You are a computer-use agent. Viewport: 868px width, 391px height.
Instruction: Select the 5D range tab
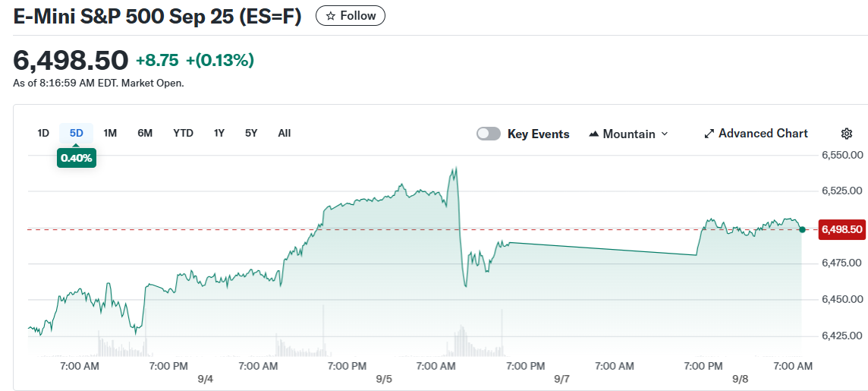pyautogui.click(x=77, y=133)
